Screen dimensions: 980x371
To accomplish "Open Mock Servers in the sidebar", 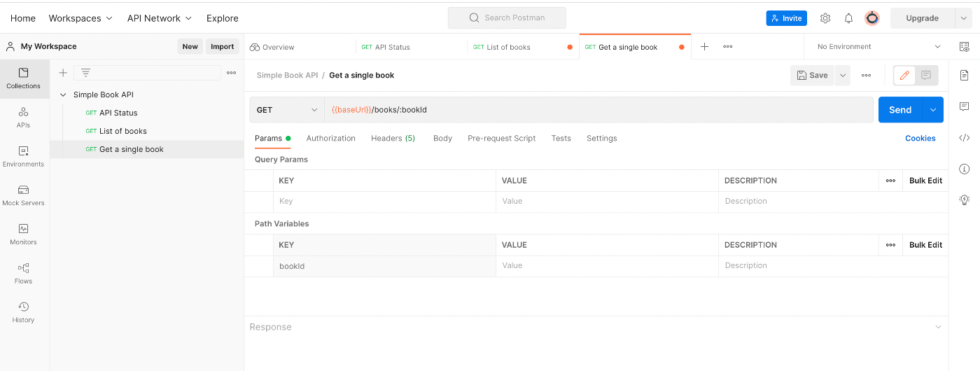I will click(24, 195).
